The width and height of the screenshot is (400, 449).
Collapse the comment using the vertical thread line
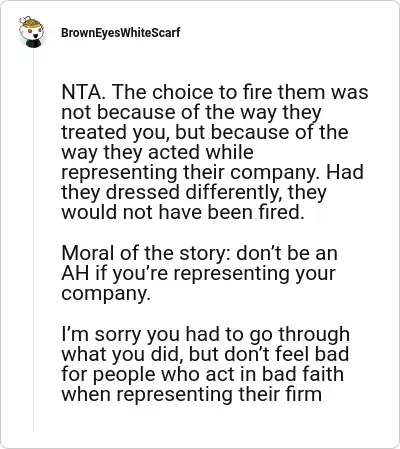(33, 240)
